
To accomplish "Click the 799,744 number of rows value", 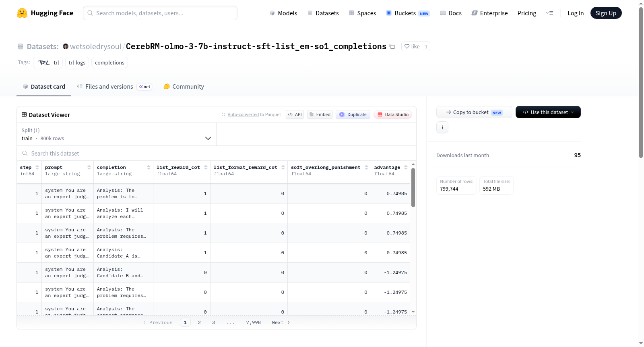I will point(449,189).
